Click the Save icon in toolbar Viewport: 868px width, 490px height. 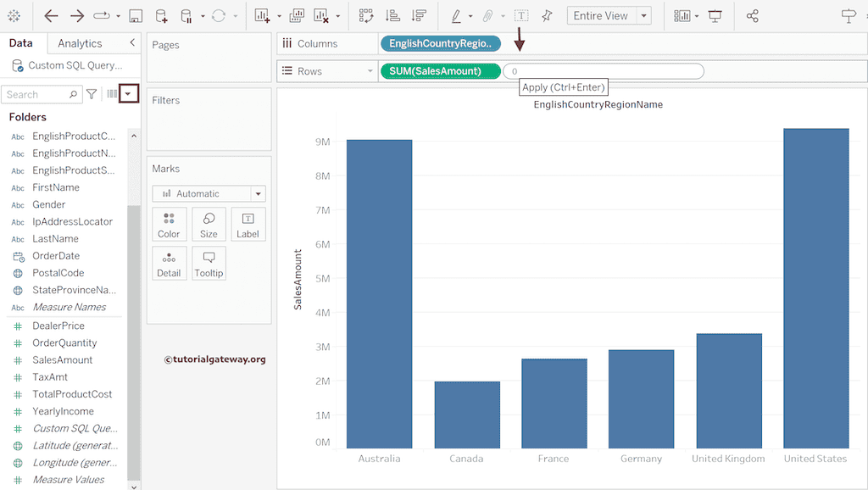pyautogui.click(x=136, y=16)
